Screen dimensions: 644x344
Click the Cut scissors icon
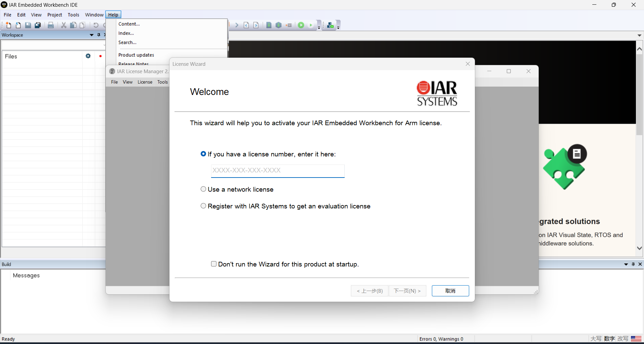[x=63, y=25]
